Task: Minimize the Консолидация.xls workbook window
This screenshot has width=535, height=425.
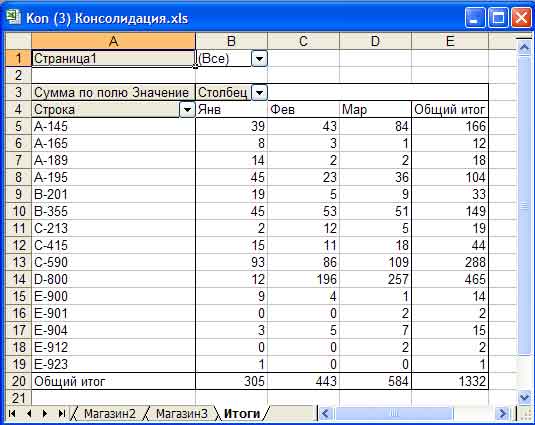Action: coord(475,17)
